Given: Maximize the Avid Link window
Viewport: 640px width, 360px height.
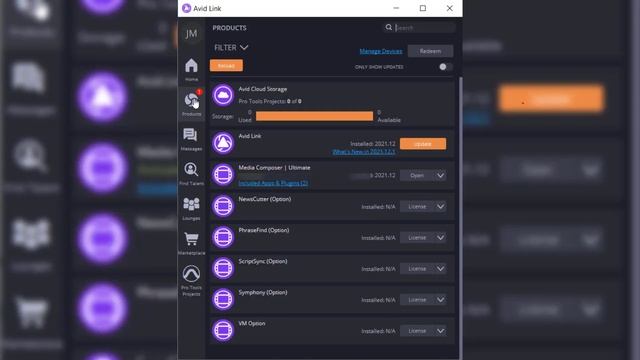Looking at the screenshot, I should (423, 8).
